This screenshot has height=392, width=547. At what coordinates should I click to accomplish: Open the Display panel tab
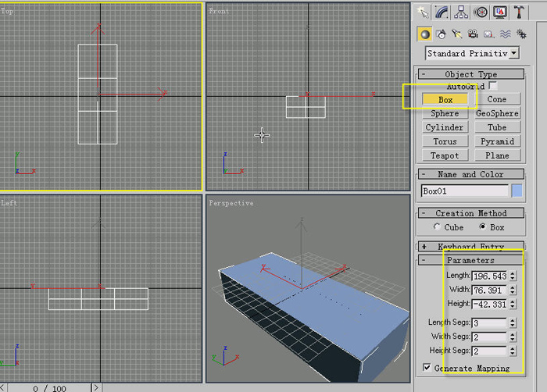point(500,12)
